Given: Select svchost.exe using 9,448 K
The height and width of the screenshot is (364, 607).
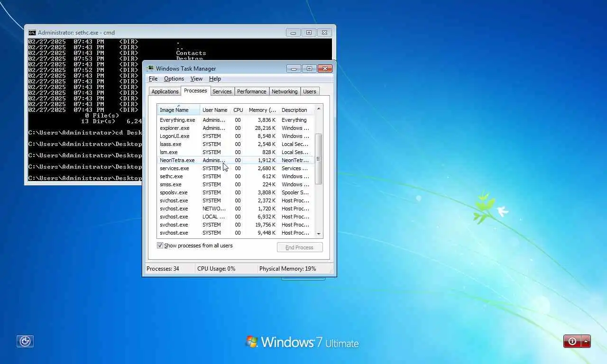Looking at the screenshot, I should point(236,233).
